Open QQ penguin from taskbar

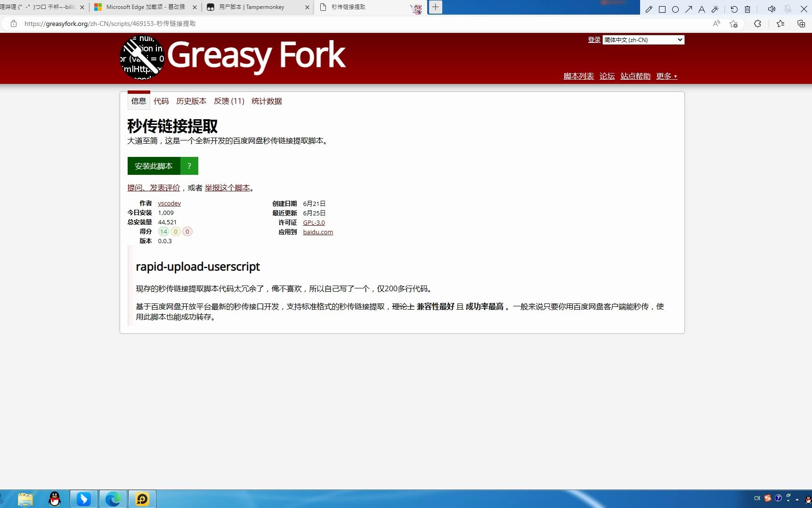point(55,499)
